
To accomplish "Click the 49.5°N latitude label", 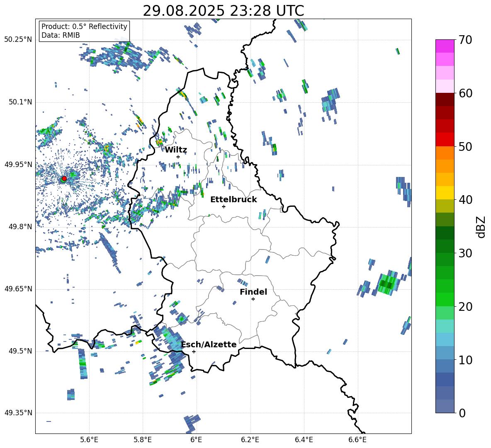I will (20, 351).
